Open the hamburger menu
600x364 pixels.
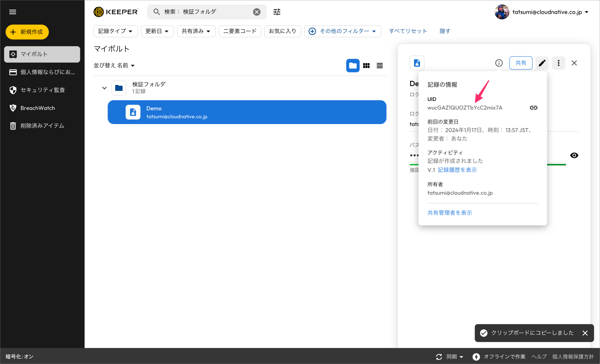[13, 12]
